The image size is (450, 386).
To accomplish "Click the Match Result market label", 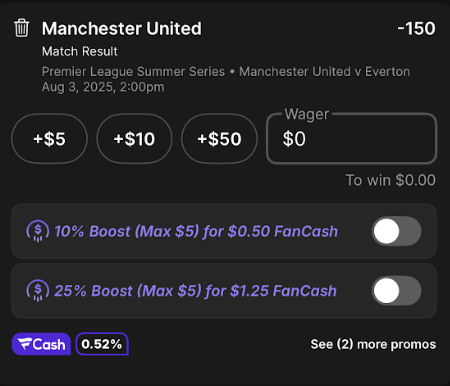I will [x=80, y=51].
